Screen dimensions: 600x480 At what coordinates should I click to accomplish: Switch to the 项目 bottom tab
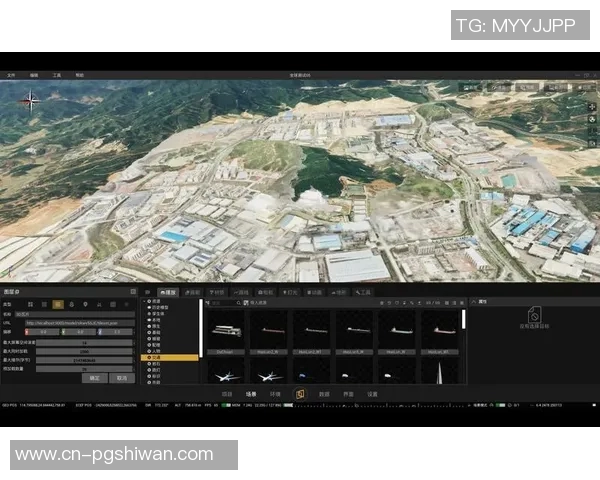[x=227, y=394]
